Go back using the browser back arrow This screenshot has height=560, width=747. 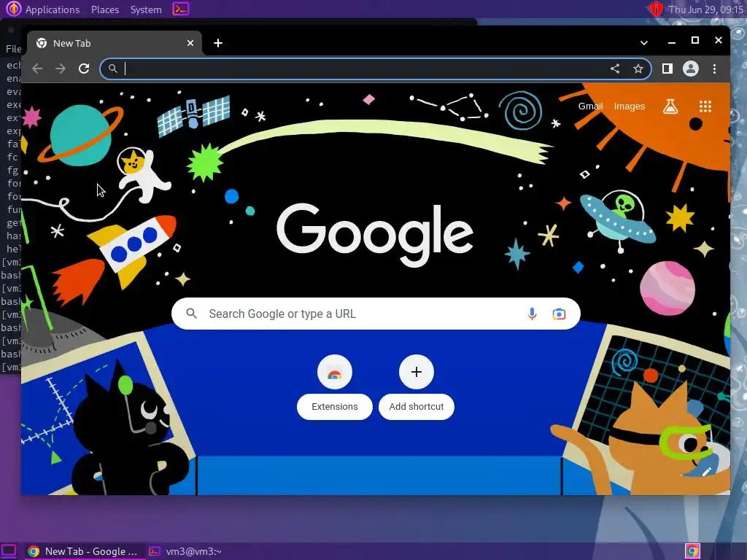(37, 69)
